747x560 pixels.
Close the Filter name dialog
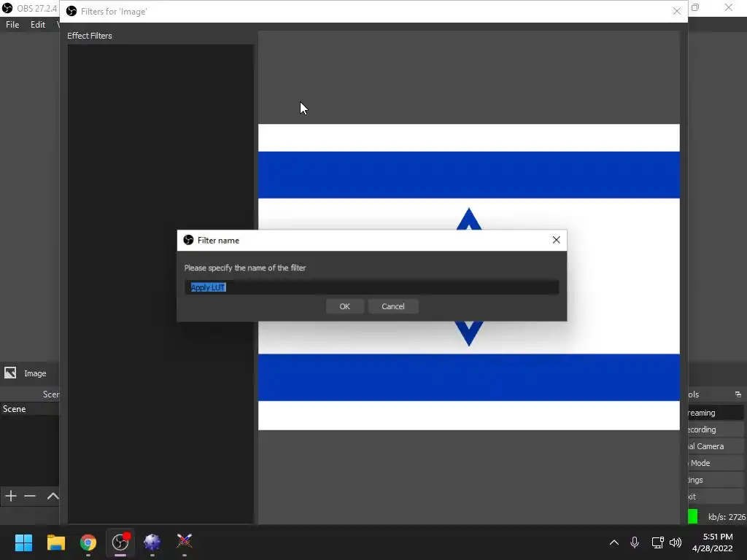[556, 240]
